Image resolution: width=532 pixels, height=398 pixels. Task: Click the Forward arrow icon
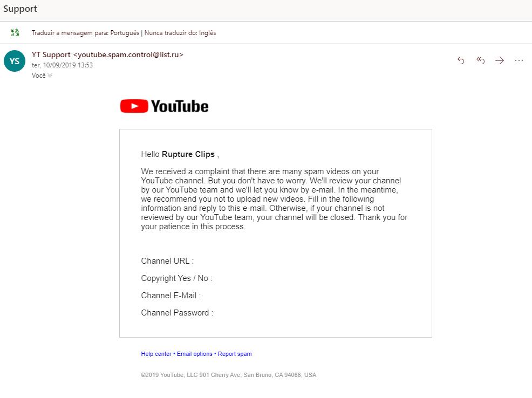pos(500,61)
